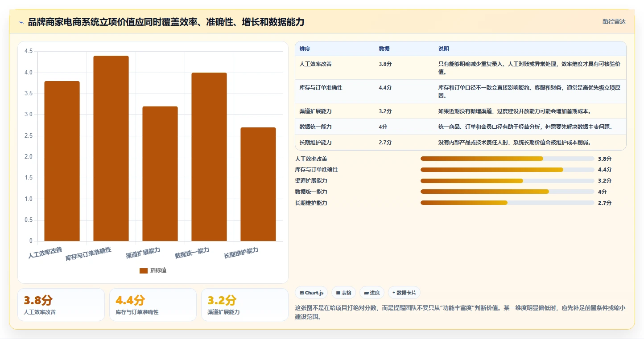
Task: Click the 渠道扩展能力 bar in the chart
Action: pos(160,174)
